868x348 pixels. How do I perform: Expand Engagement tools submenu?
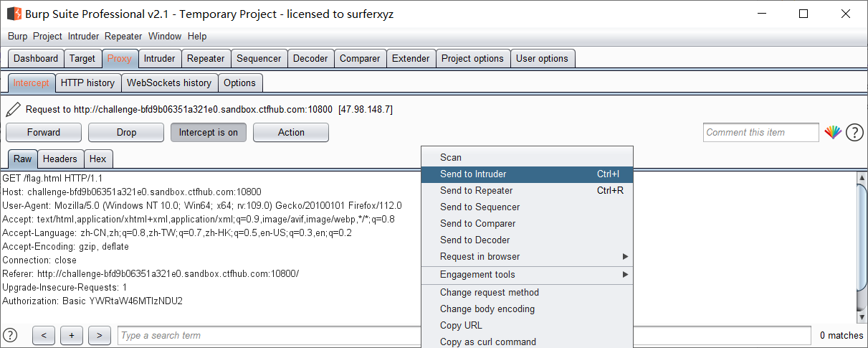(x=527, y=275)
